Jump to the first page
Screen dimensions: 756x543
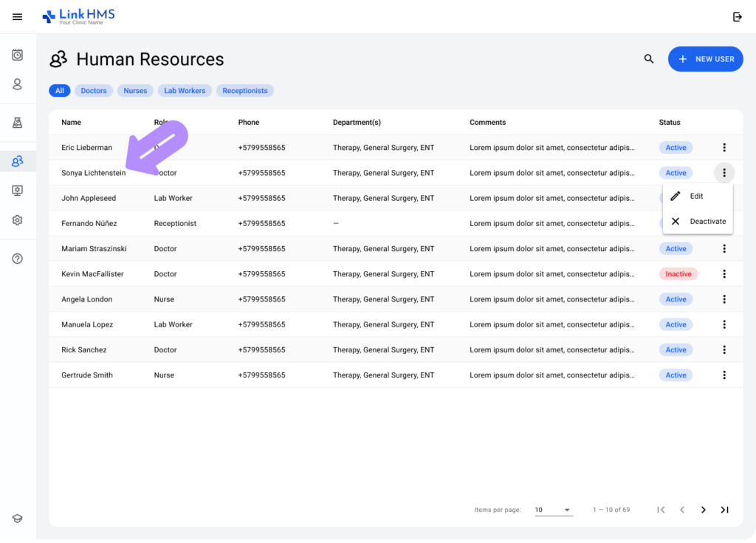point(661,510)
